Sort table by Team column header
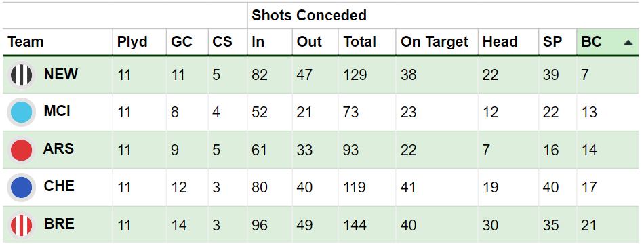The height and width of the screenshot is (244, 644). point(26,42)
